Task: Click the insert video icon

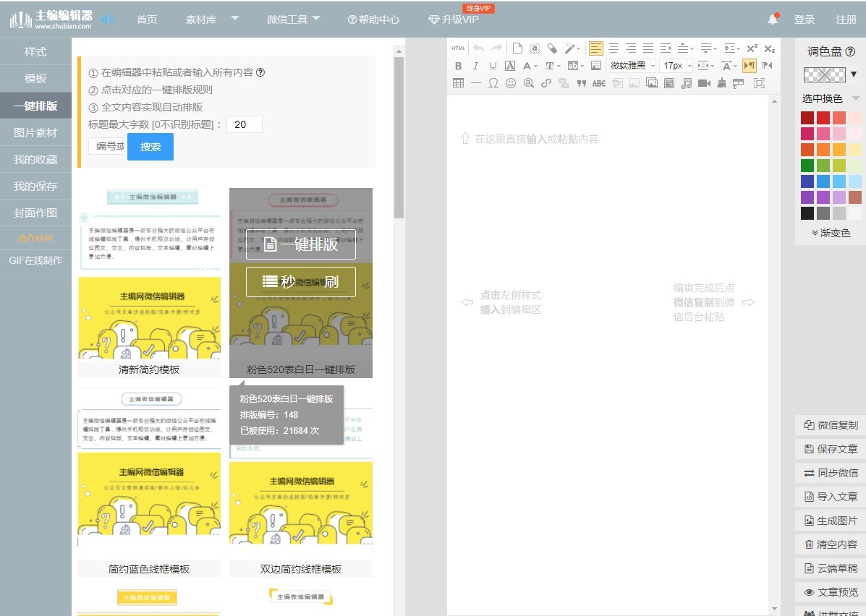Action: [x=705, y=83]
